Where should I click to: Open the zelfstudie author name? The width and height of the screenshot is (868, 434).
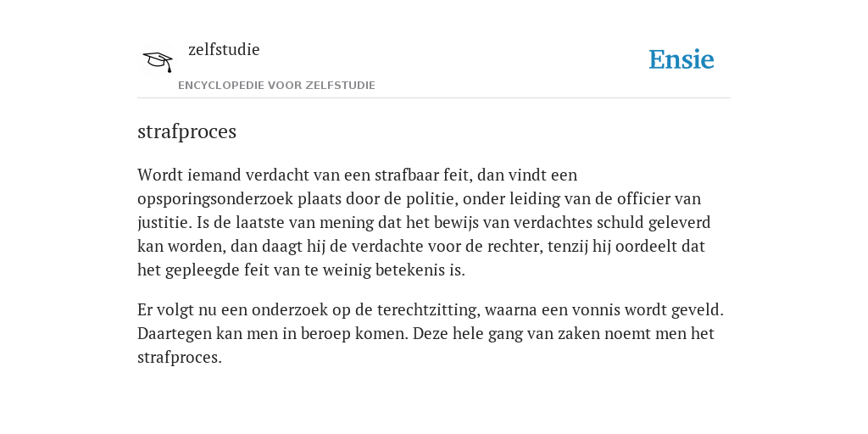224,50
